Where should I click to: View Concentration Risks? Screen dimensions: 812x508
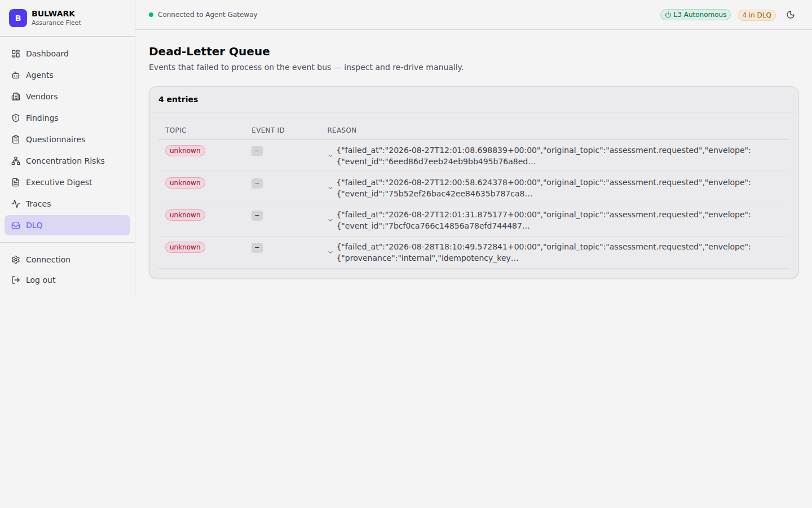click(67, 161)
